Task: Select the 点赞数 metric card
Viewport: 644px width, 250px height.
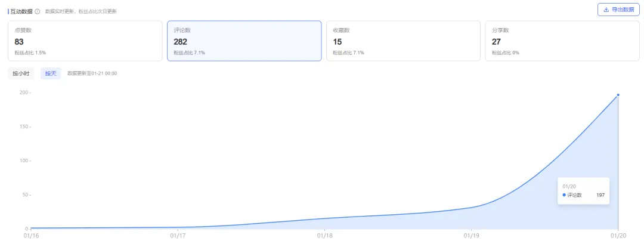Action: click(85, 41)
